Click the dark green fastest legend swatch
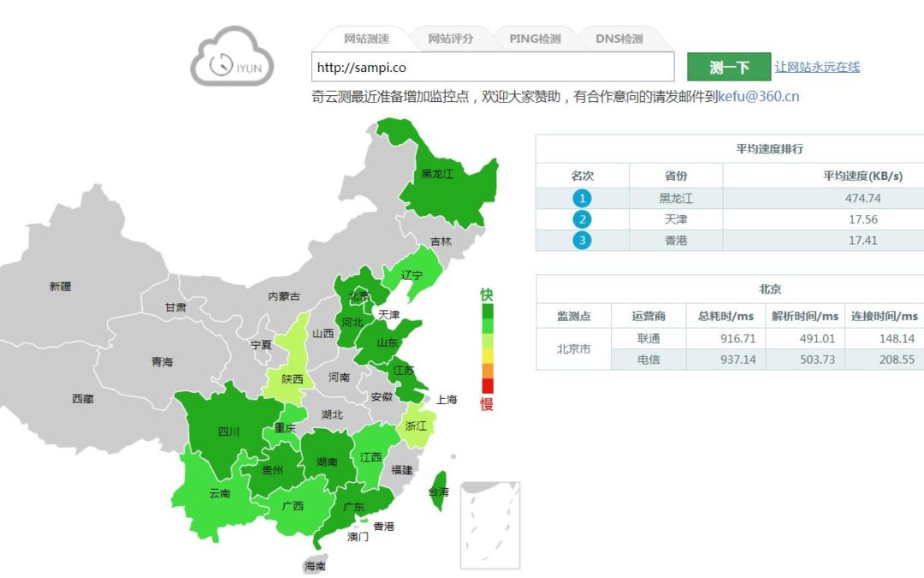924x578 pixels. [x=488, y=311]
